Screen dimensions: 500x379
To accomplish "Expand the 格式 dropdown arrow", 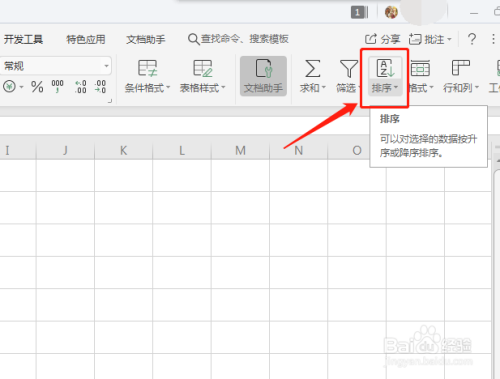I will [x=431, y=88].
